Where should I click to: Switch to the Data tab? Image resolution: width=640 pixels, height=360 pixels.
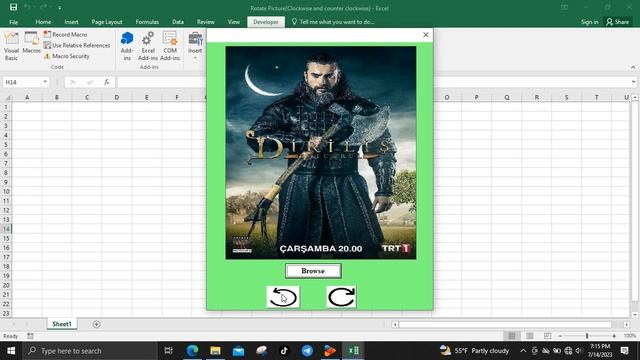pos(178,22)
